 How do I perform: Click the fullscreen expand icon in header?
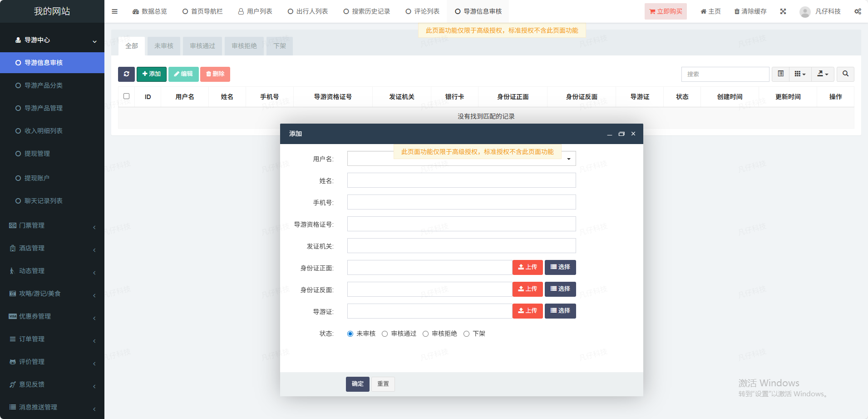[783, 11]
